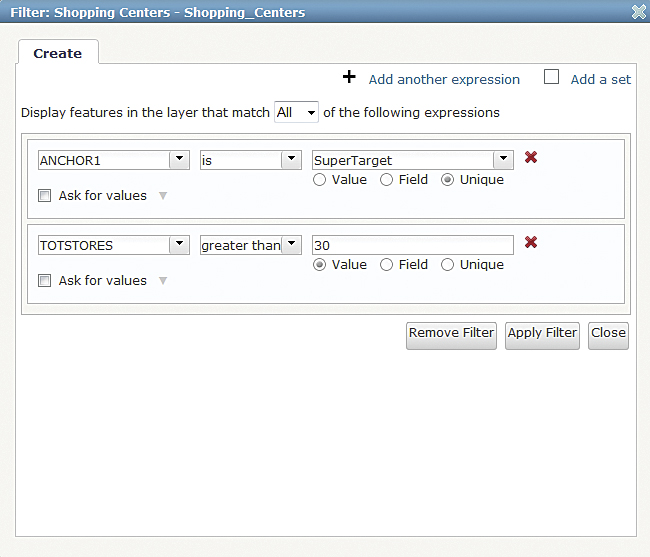Check Ask for values under ANCHOR1

point(44,196)
